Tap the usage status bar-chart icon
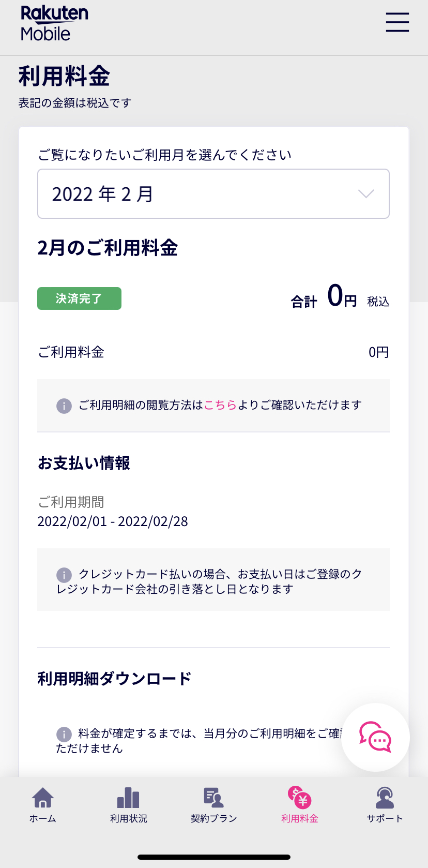Screen dimensions: 428x868 (128, 798)
